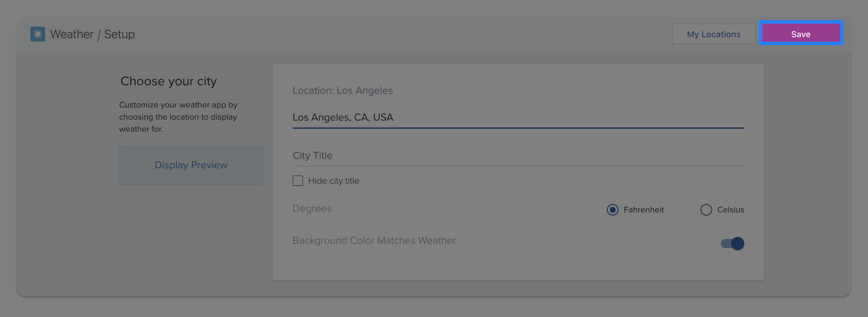Check the Hide city title checkbox
This screenshot has height=317, width=868.
tap(298, 181)
